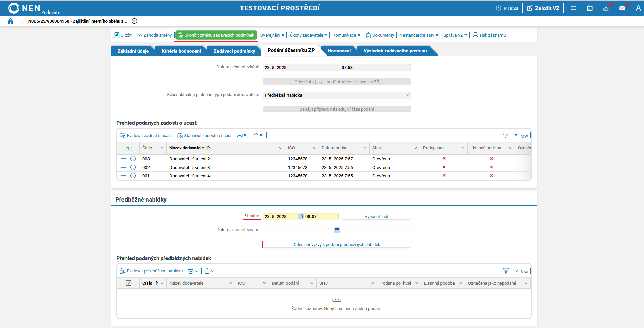Show info for supplier row 003

(x=133, y=159)
